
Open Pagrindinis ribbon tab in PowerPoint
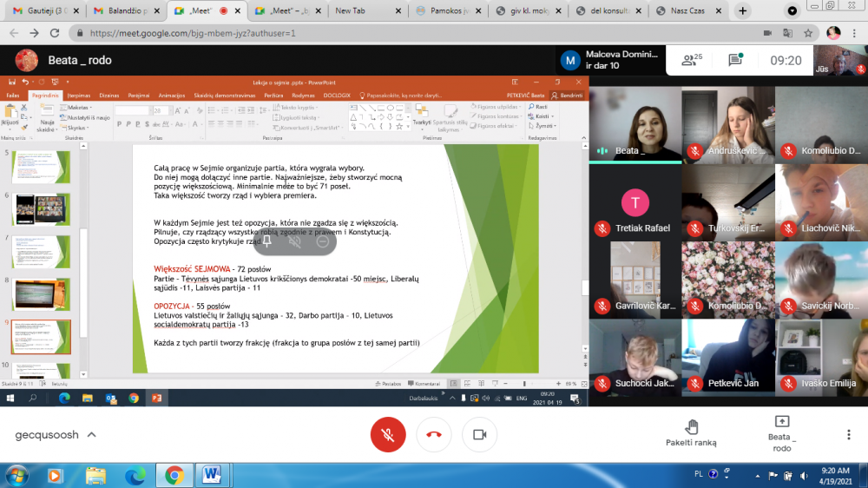coord(45,96)
